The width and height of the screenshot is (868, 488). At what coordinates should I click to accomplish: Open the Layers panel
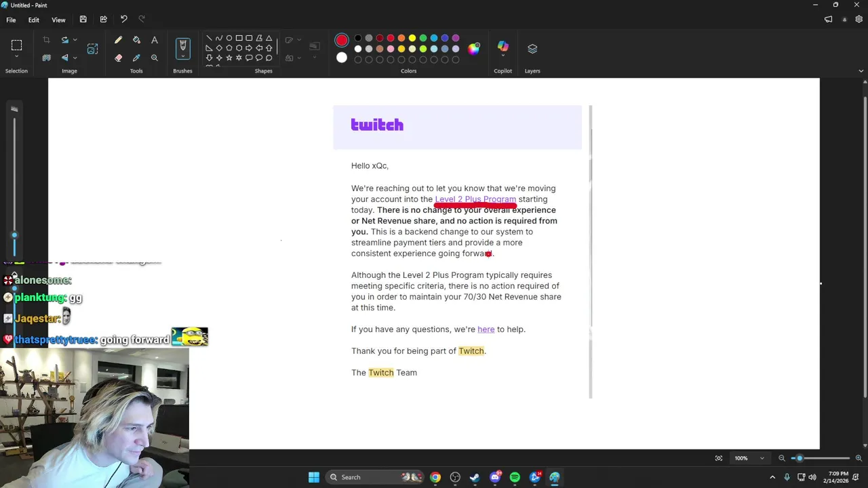[x=532, y=49]
